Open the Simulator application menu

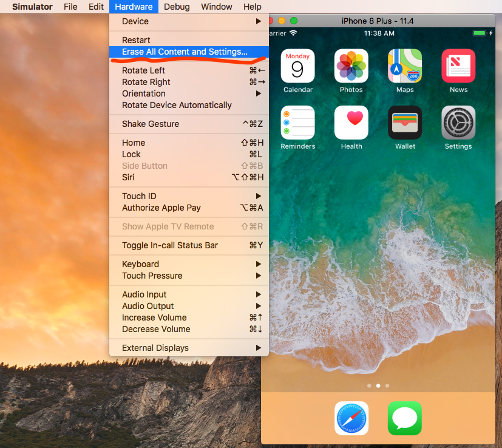(32, 7)
